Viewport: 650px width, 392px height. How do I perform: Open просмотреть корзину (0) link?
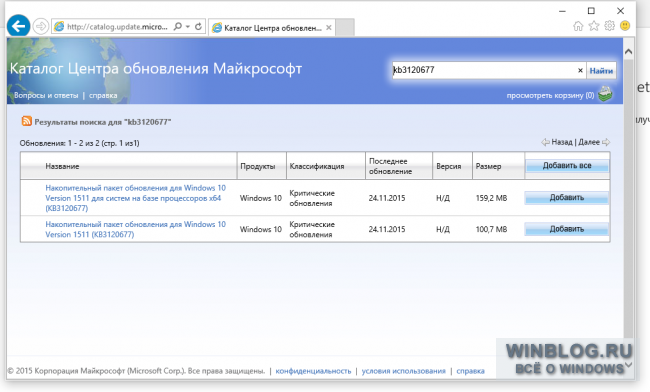(x=550, y=95)
